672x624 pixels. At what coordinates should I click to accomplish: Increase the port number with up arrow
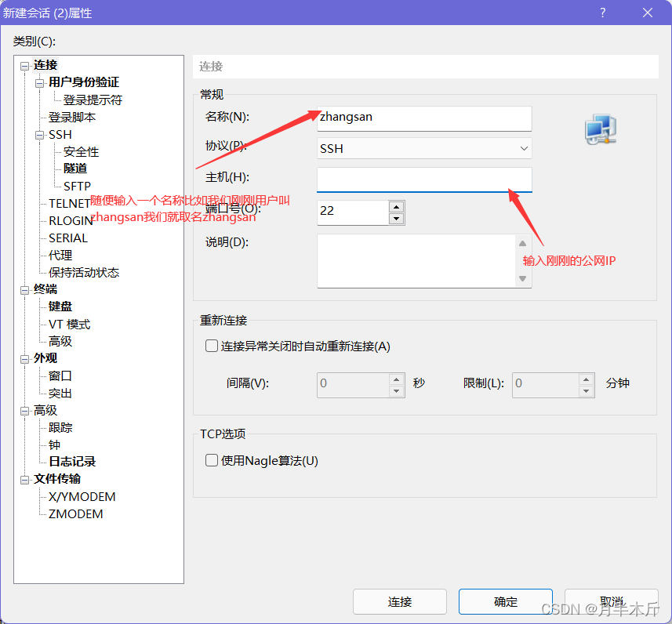[x=397, y=207]
